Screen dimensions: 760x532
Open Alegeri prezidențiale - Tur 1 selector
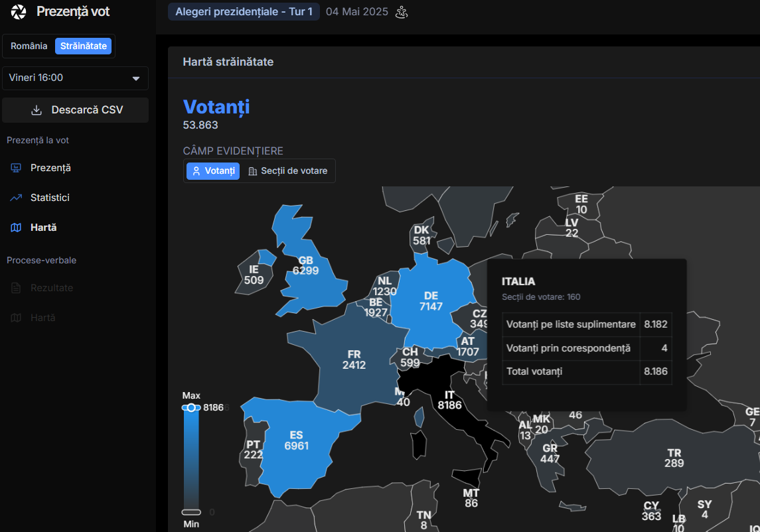click(244, 12)
